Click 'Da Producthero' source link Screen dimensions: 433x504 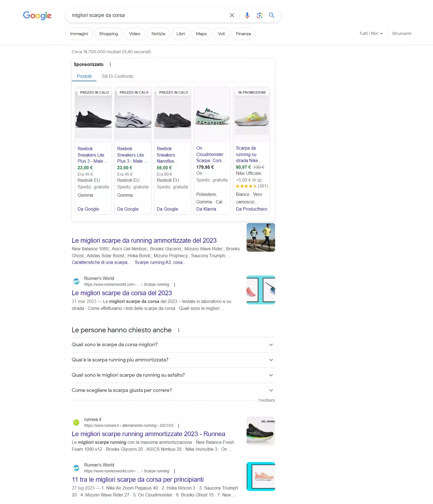click(252, 209)
